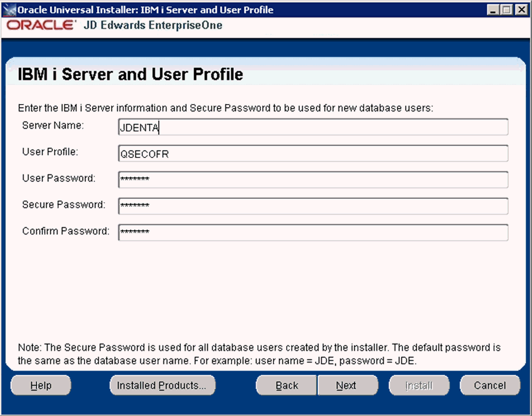Viewport: 532px width, 416px height.
Task: Open the Help button
Action: (x=41, y=385)
